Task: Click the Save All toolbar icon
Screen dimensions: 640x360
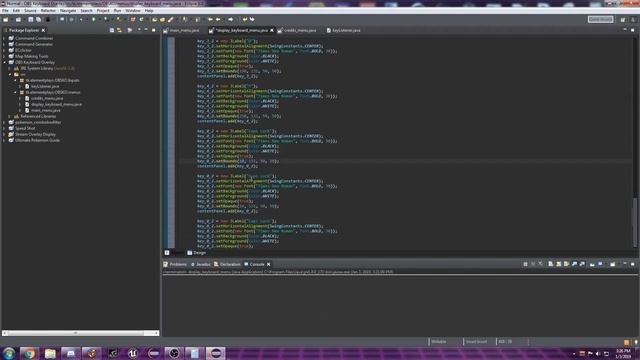Action: [x=38, y=20]
